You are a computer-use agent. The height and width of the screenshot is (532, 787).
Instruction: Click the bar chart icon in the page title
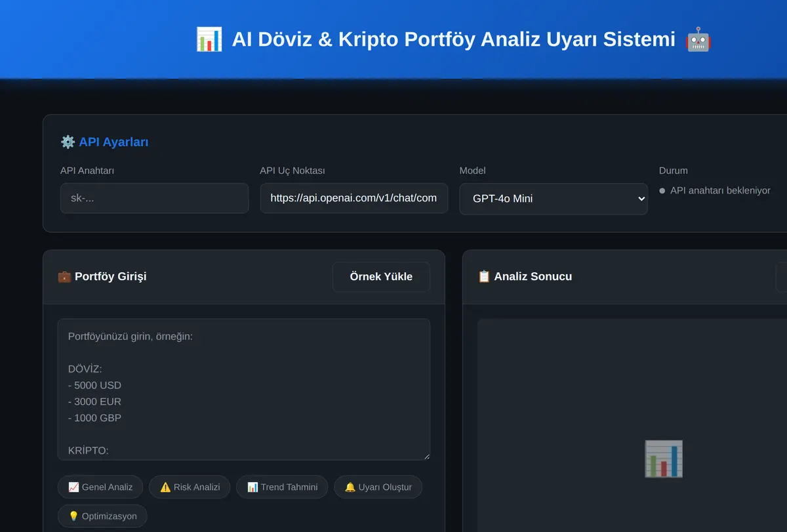click(x=209, y=39)
